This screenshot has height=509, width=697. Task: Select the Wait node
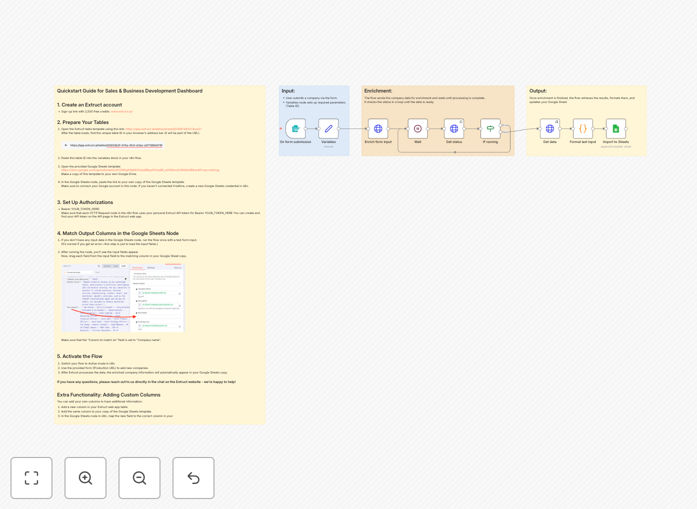[418, 129]
